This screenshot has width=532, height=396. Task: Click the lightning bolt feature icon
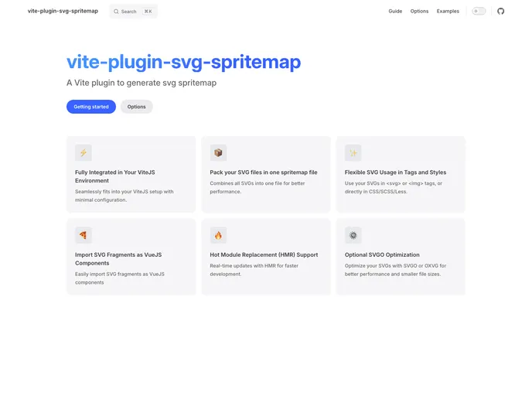point(84,152)
